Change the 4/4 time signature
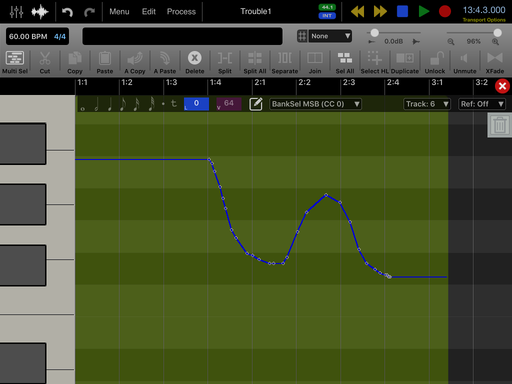 coord(60,36)
